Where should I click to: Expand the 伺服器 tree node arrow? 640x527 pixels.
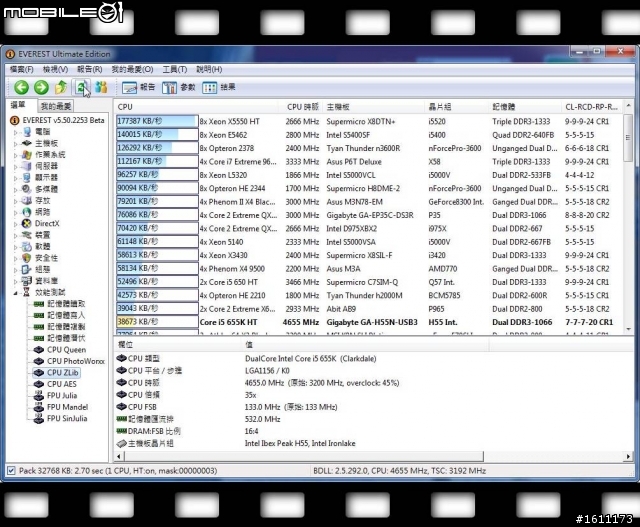[16, 166]
